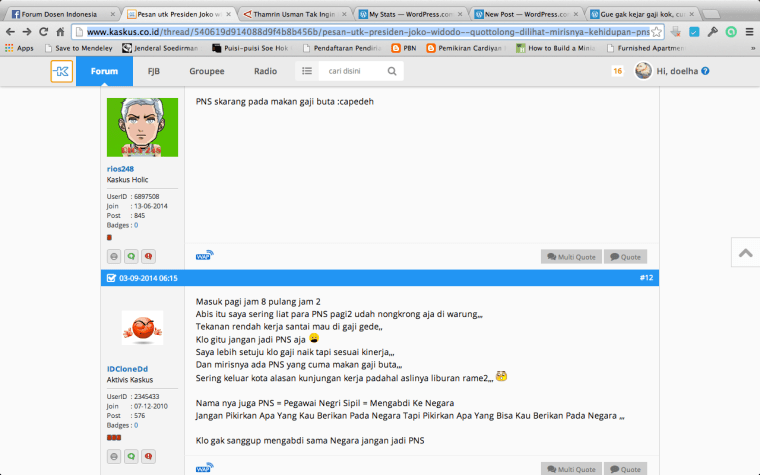Screen dimensions: 760x475
Task: Open the FJB navigation item
Action: (154, 71)
